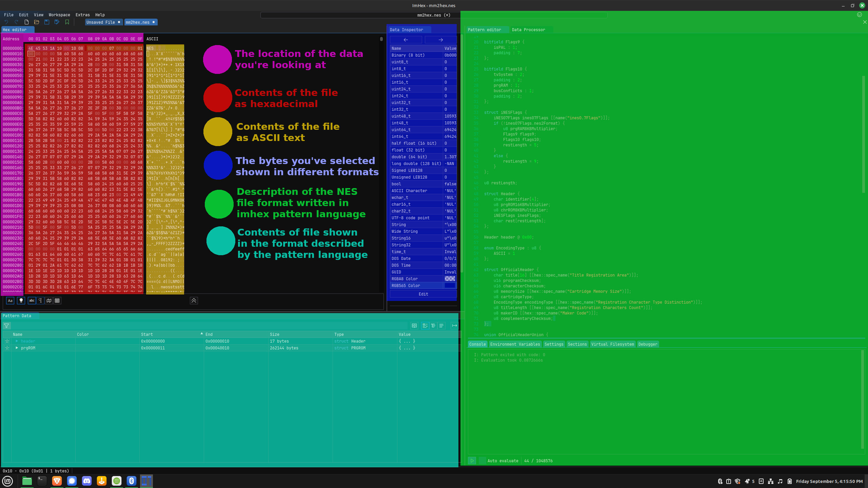
Task: Favorite the header row with its star icon
Action: pyautogui.click(x=7, y=341)
